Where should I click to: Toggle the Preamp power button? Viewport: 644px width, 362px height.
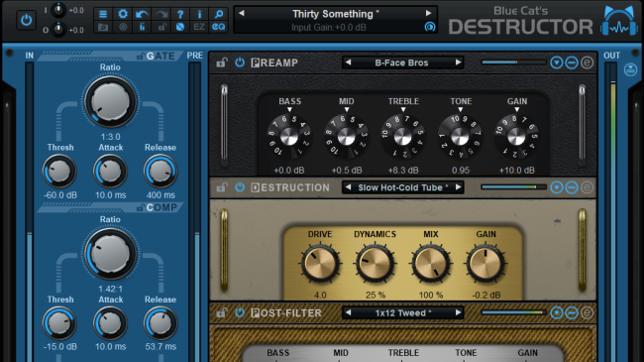pyautogui.click(x=240, y=62)
